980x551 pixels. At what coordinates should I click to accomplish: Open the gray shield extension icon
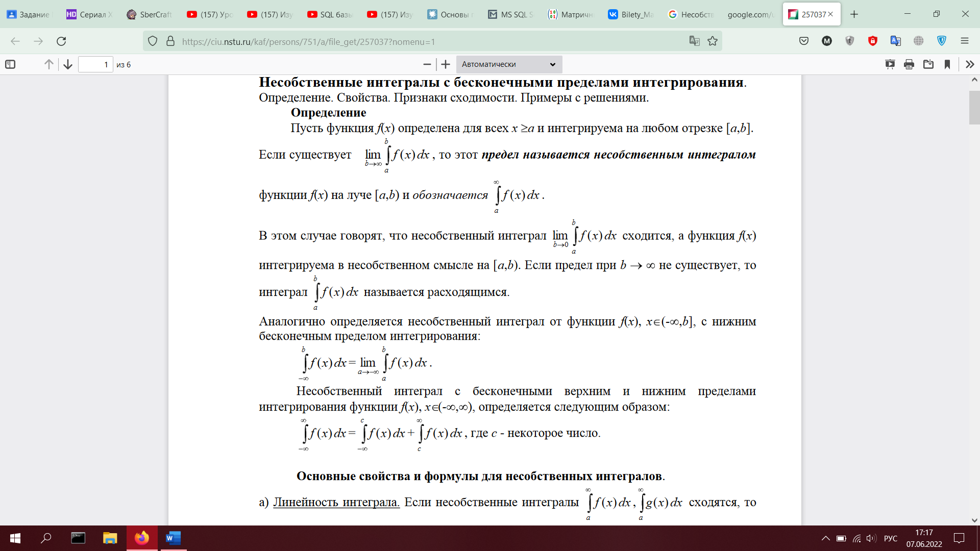pos(850,41)
